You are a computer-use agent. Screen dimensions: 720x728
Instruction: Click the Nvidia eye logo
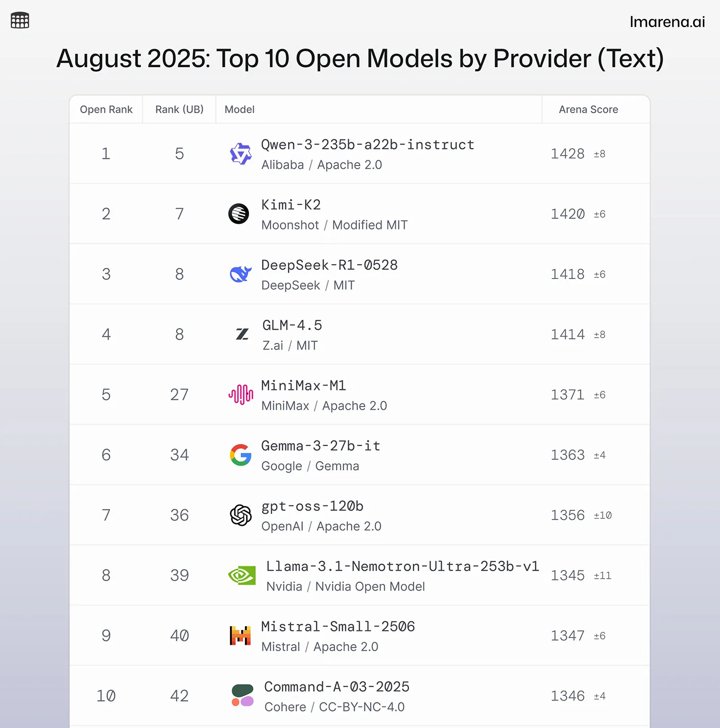coord(242,575)
